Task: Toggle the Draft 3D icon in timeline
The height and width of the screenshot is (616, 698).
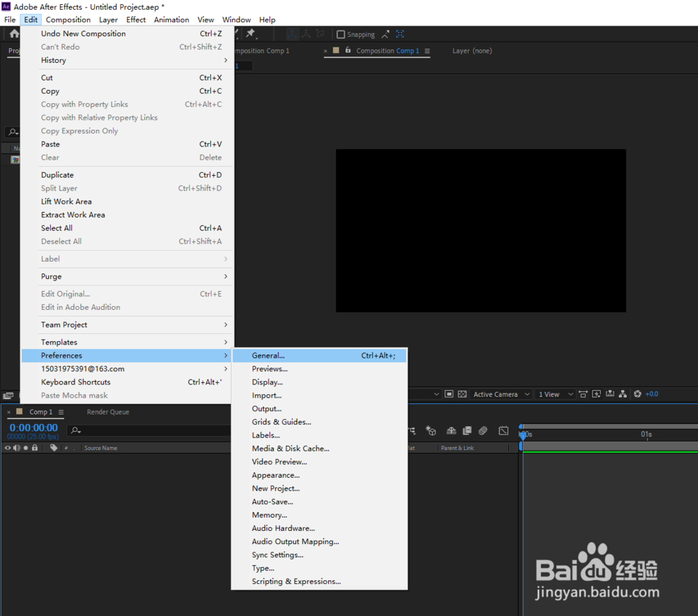Action: [x=431, y=430]
